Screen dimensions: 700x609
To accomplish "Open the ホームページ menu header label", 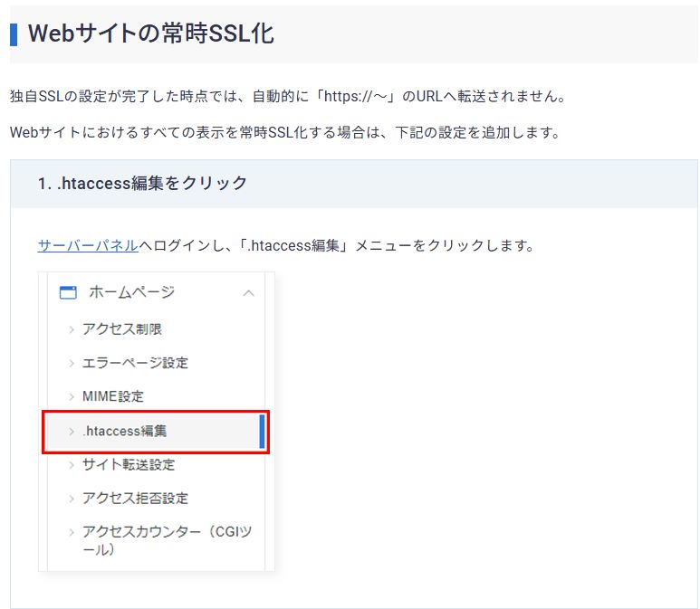I will (x=131, y=292).
